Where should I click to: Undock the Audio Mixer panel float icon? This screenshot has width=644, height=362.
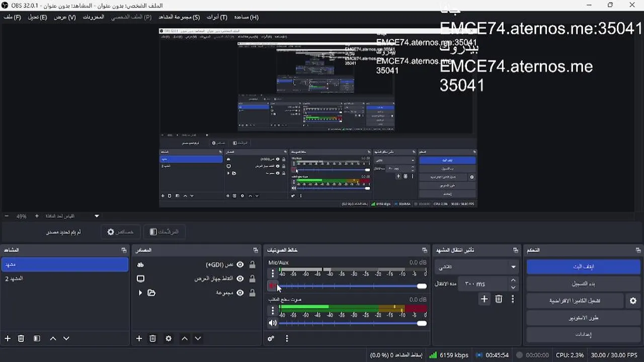[x=425, y=250]
